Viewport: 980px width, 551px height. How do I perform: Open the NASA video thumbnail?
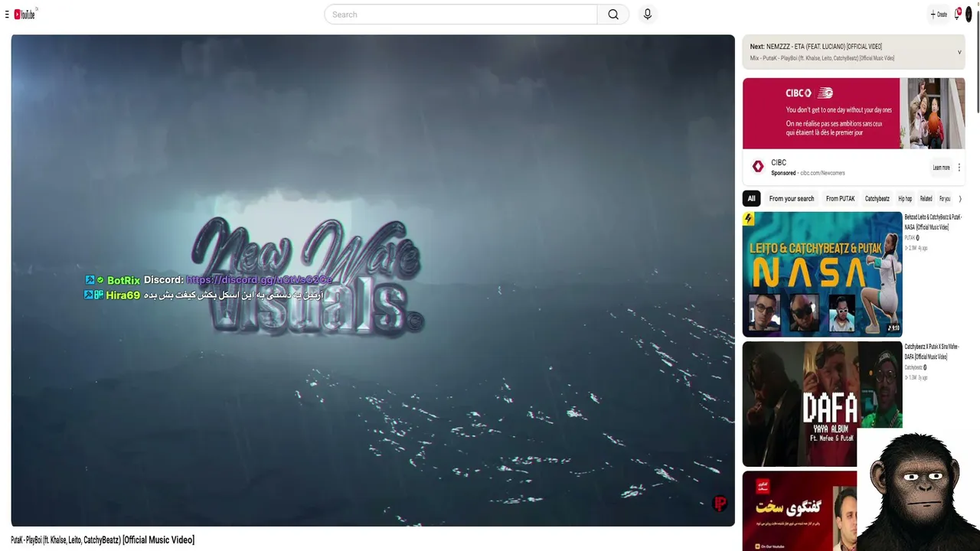pyautogui.click(x=822, y=274)
